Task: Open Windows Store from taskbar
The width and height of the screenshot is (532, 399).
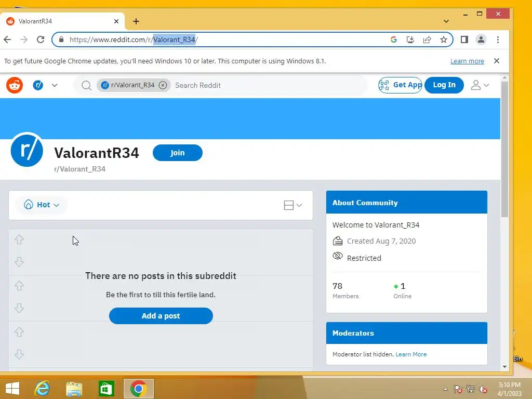Action: [106, 389]
